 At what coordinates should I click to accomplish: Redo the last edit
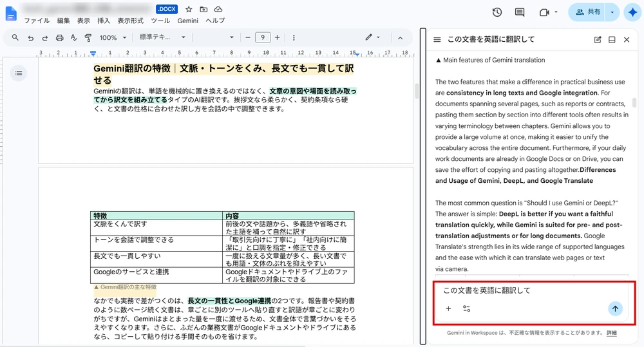click(45, 38)
